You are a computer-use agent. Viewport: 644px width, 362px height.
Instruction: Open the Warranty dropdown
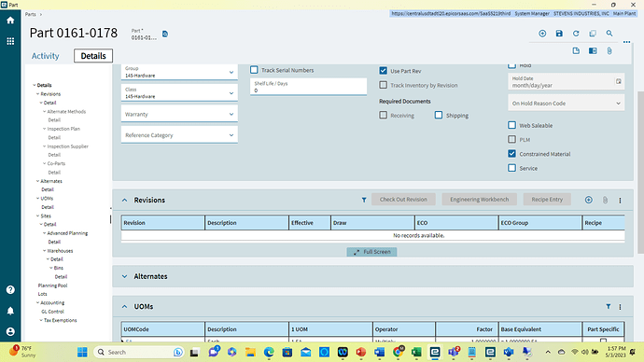coord(179,114)
